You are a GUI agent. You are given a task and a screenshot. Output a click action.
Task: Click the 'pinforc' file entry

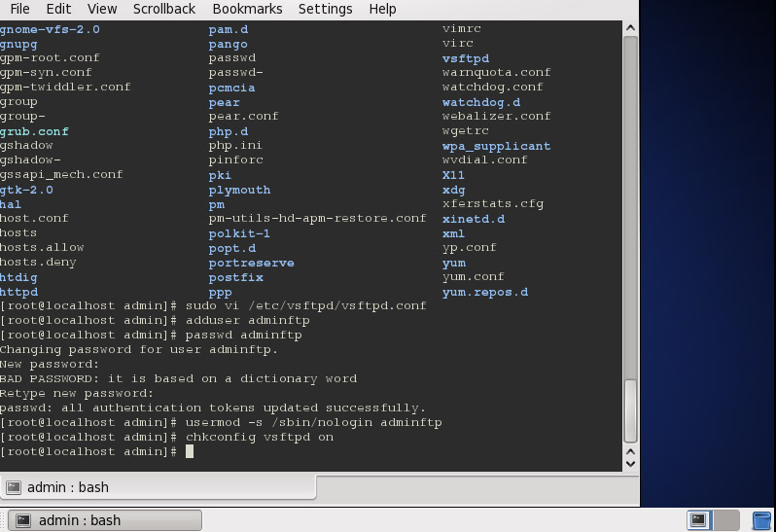point(235,160)
